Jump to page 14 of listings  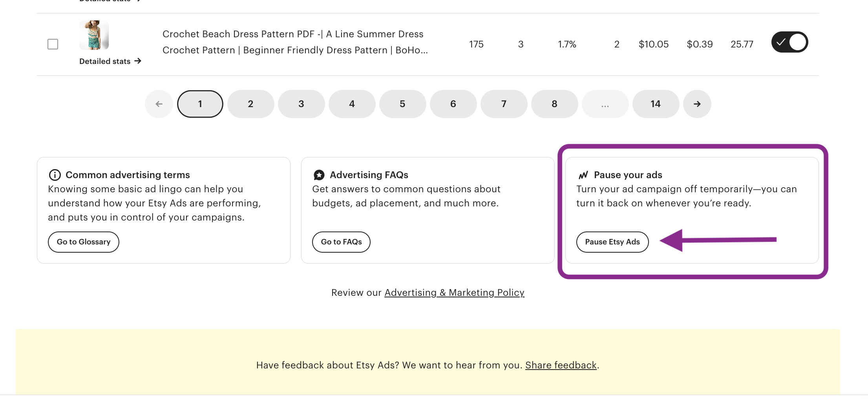tap(656, 104)
